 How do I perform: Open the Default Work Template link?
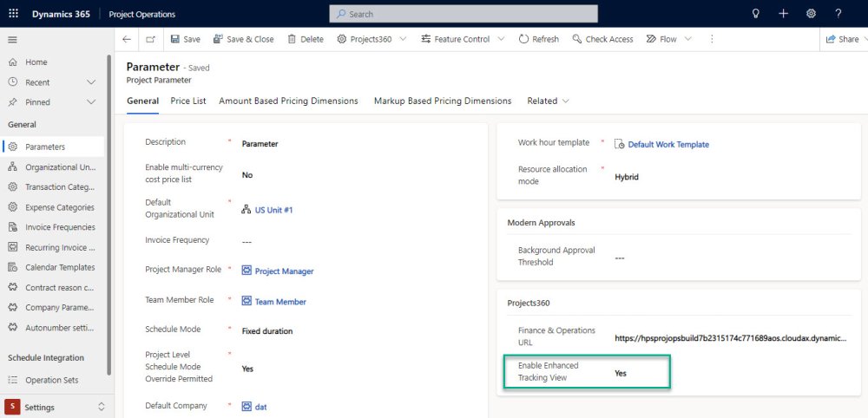[x=668, y=145]
